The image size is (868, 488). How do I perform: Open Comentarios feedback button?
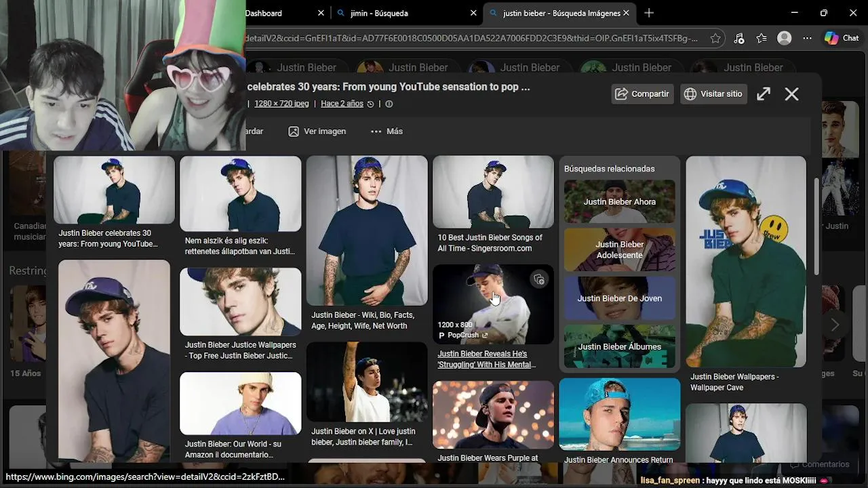tap(819, 465)
